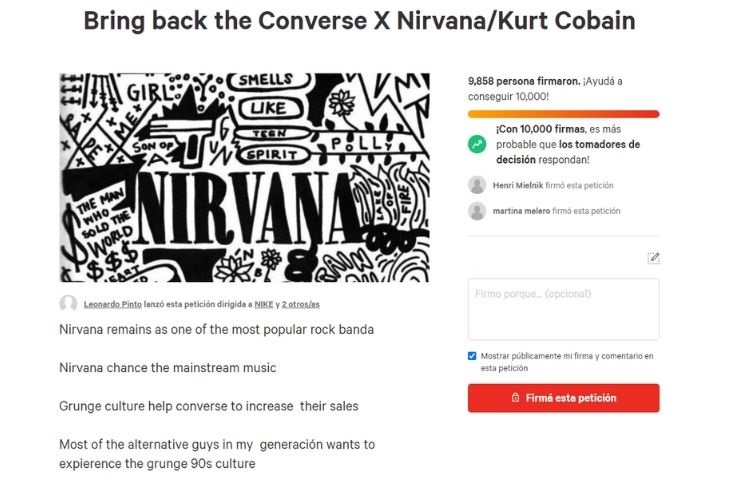
Task: Open the Nirvana doodle petition image
Action: 244,177
